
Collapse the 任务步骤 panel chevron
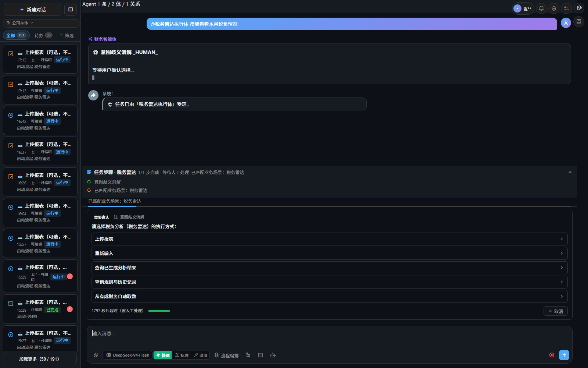(570, 172)
